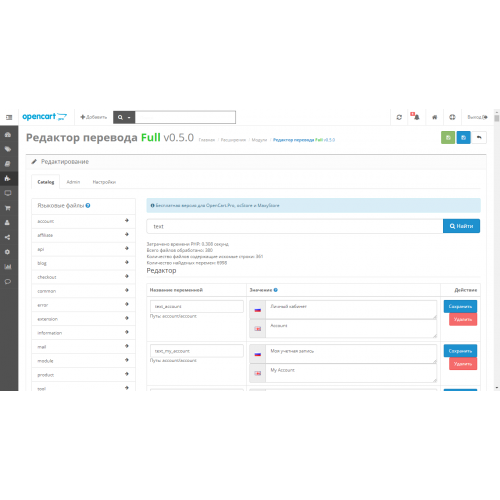Screen dimensions: 500x500
Task: Click the Russian value field with Личный кабинет
Action: tap(351, 310)
